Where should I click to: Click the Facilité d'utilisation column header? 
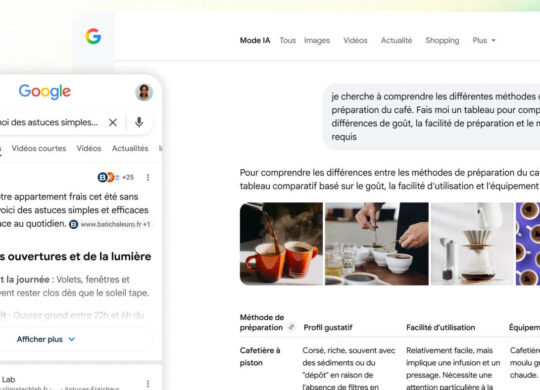[440, 327]
